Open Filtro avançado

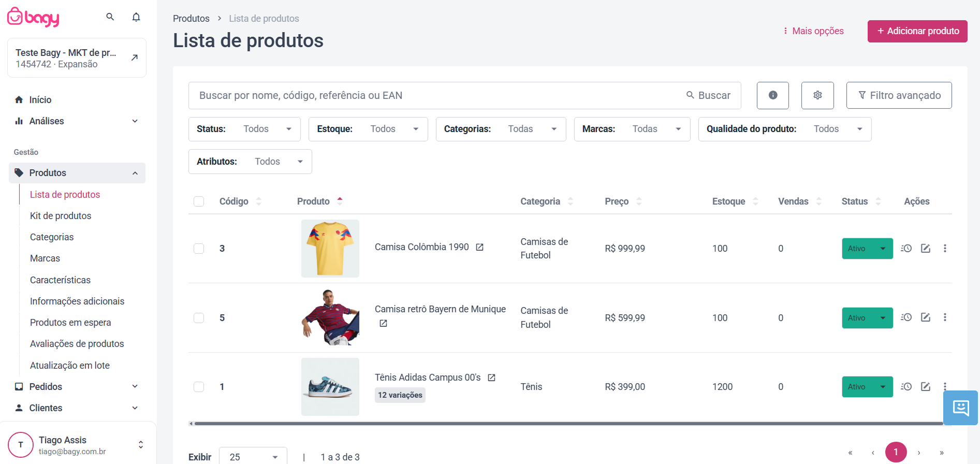899,95
